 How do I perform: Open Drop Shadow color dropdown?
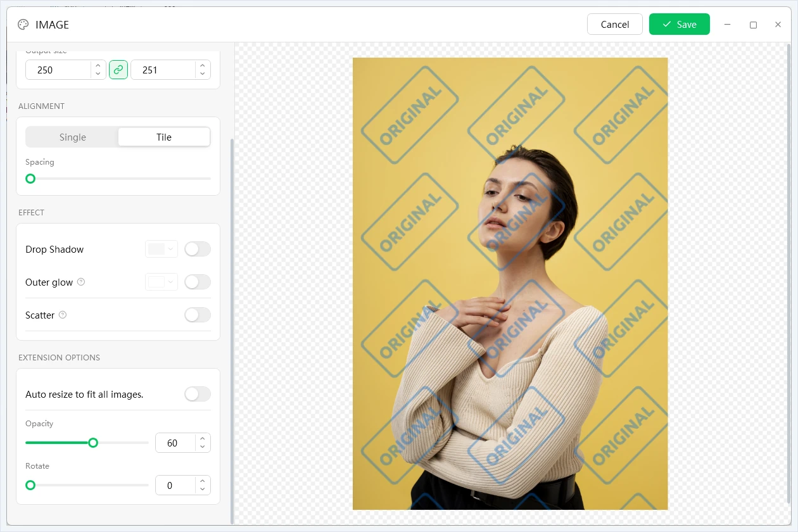pyautogui.click(x=161, y=249)
